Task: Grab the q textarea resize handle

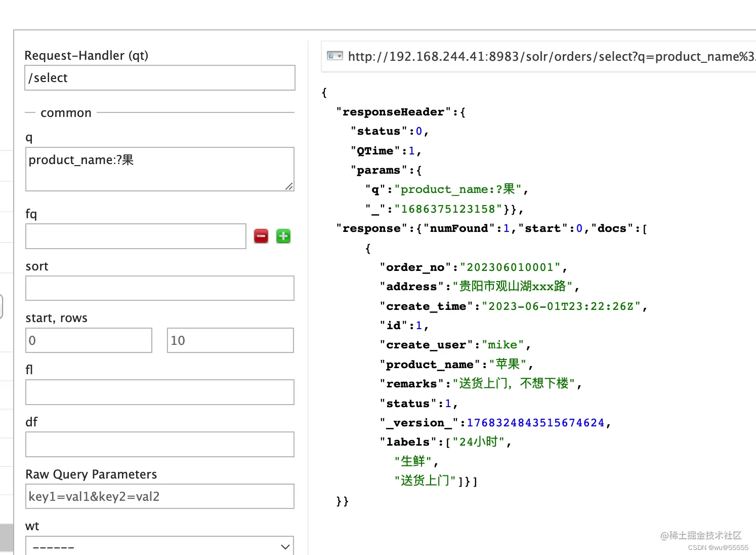Action: (x=289, y=186)
